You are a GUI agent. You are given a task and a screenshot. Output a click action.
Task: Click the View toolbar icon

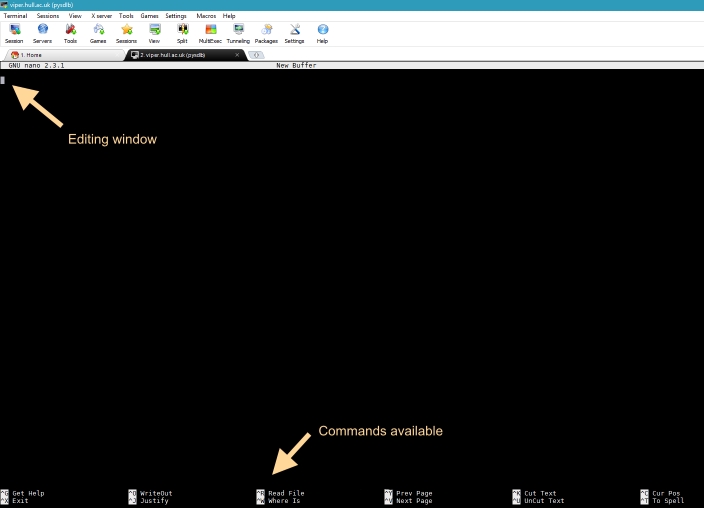click(154, 33)
